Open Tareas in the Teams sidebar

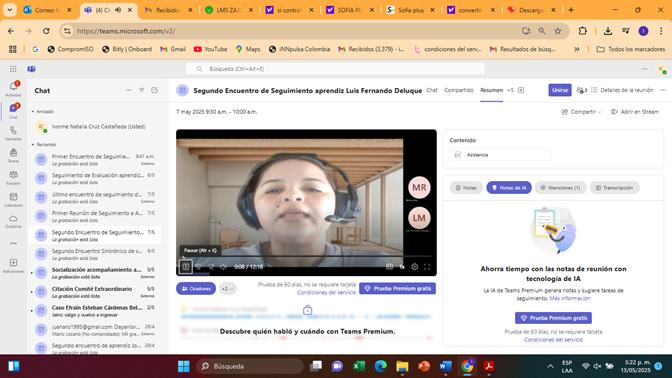click(x=13, y=155)
